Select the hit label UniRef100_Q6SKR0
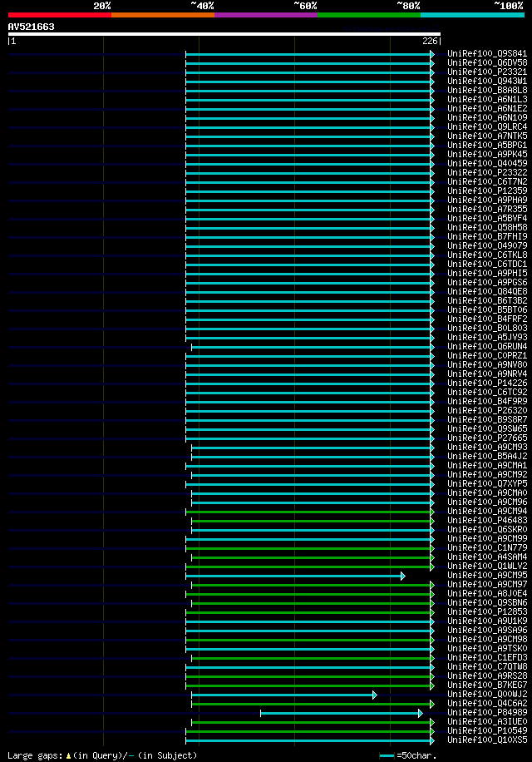532x762 pixels. click(x=487, y=529)
